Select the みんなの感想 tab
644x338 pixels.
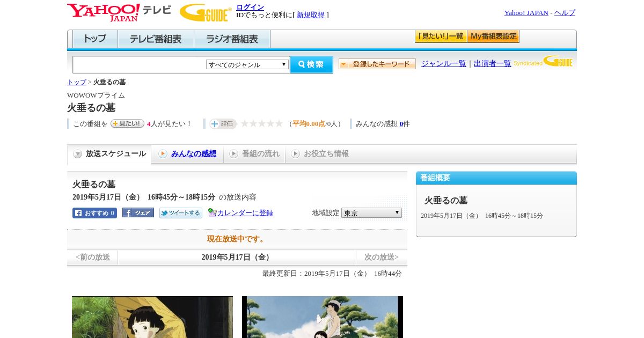tap(187, 154)
